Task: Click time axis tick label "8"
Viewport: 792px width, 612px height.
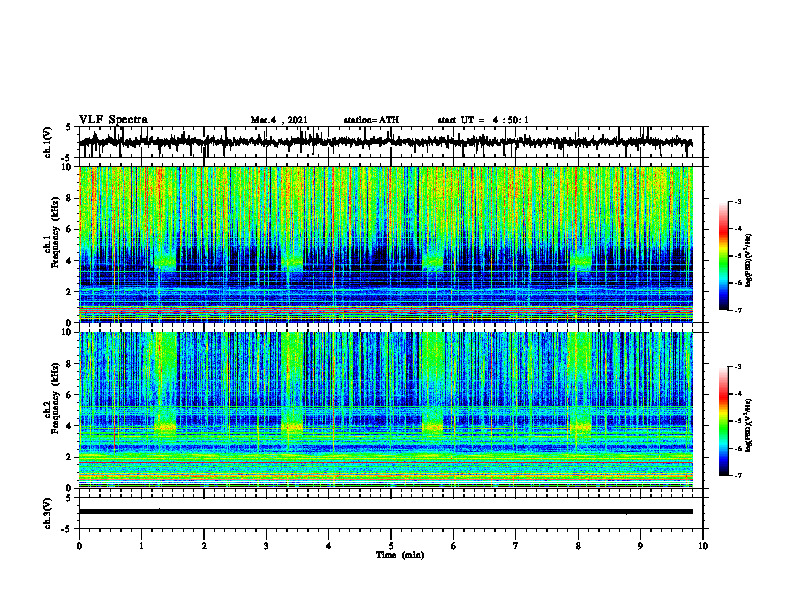Action: coord(578,546)
